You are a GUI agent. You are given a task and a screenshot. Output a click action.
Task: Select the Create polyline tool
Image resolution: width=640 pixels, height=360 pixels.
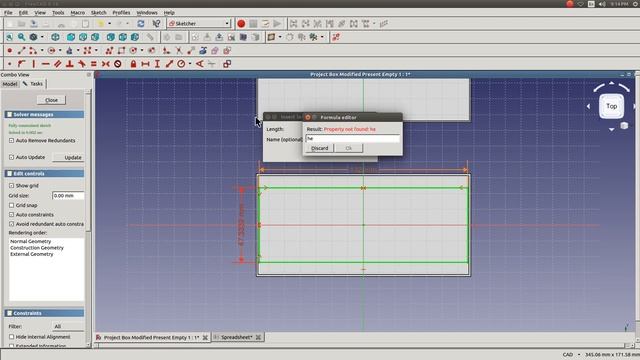click(x=109, y=51)
